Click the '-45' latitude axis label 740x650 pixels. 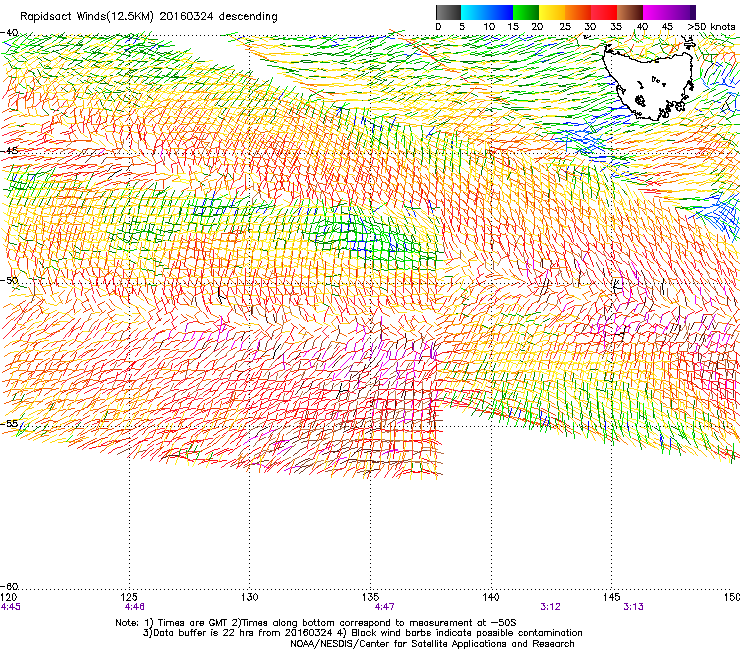tap(9, 151)
